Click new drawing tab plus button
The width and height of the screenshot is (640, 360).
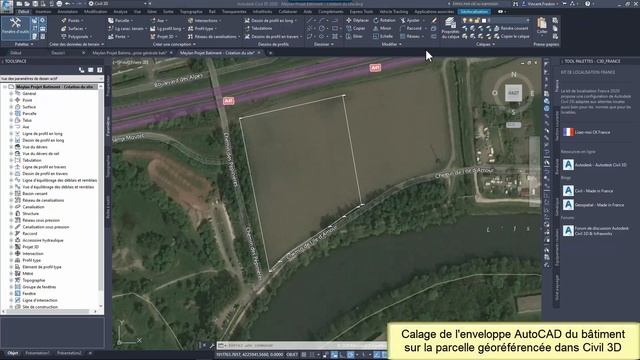click(x=270, y=53)
